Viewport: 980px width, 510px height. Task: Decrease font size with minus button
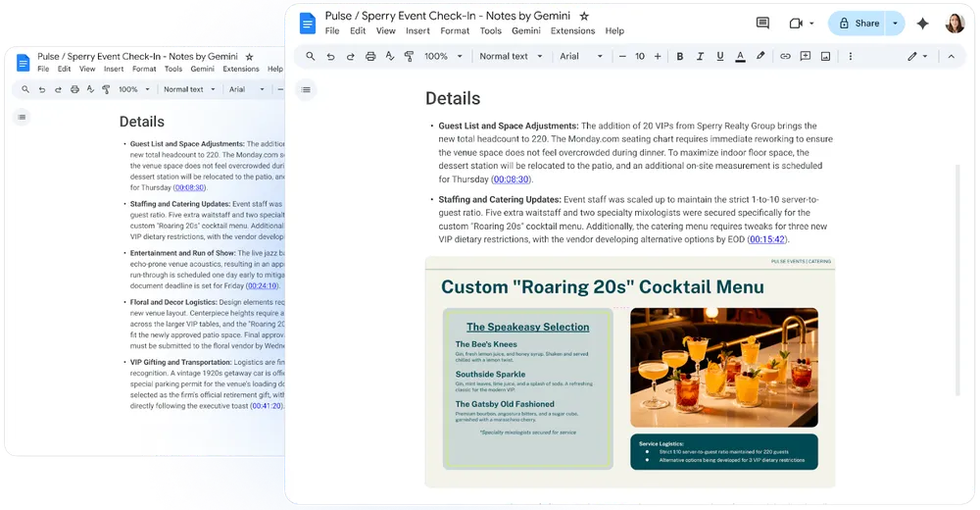(622, 56)
